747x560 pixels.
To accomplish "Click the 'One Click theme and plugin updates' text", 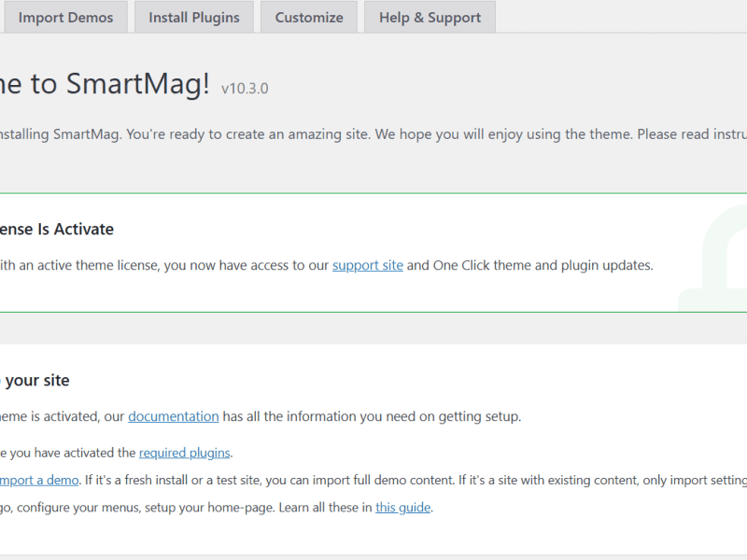I will 543,265.
